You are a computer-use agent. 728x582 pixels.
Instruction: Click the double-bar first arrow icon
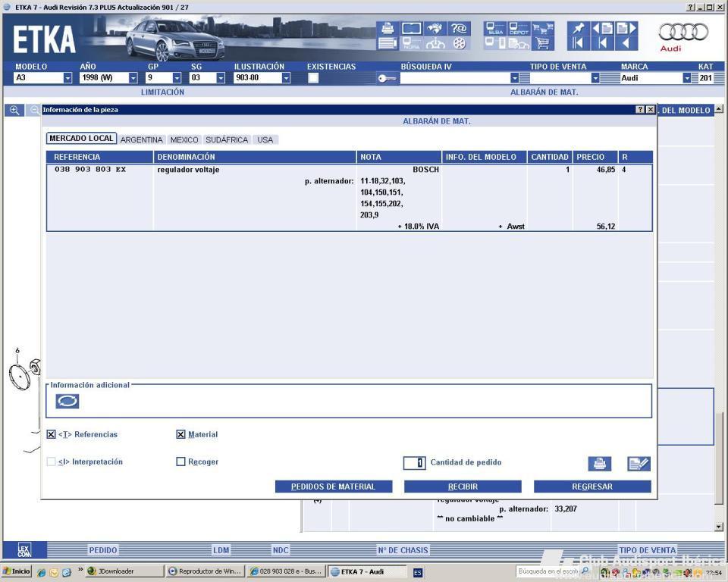coord(578,43)
